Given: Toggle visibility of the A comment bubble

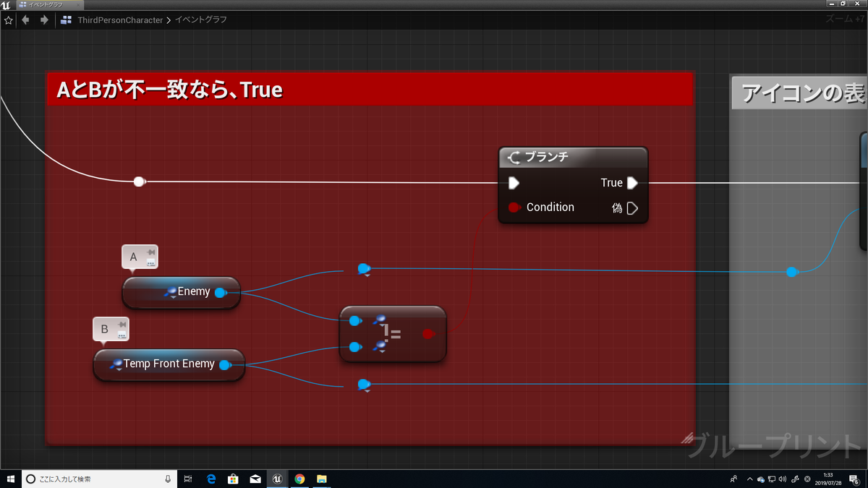Looking at the screenshot, I should point(150,263).
